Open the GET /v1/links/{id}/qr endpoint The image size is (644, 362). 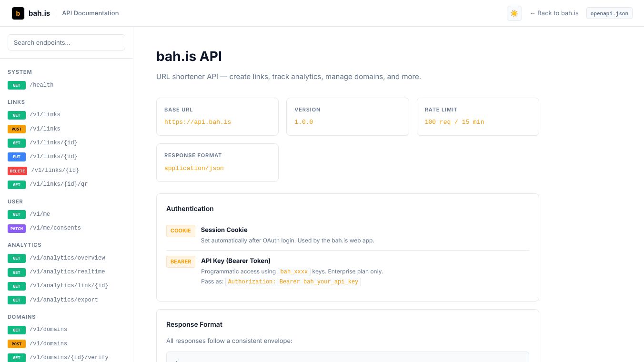click(x=66, y=184)
